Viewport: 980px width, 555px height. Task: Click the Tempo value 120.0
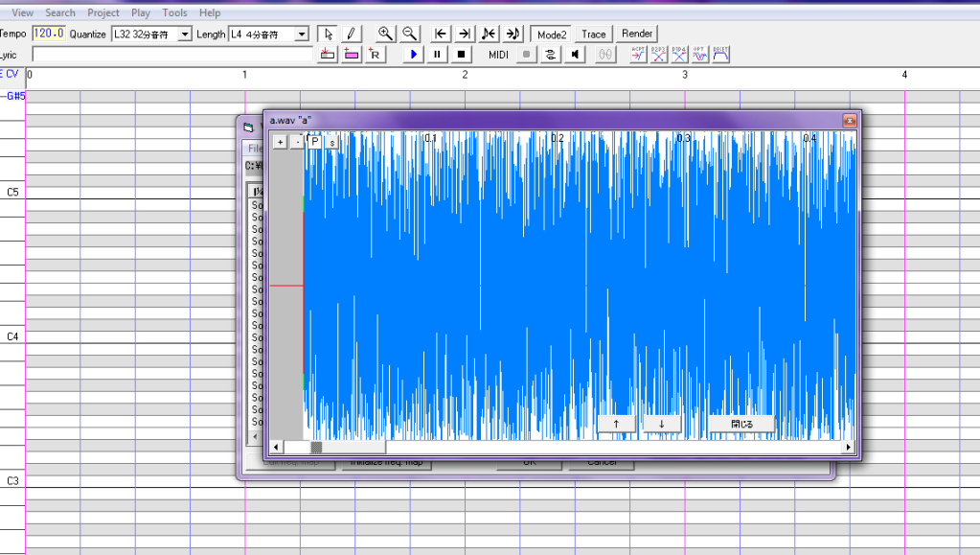48,34
